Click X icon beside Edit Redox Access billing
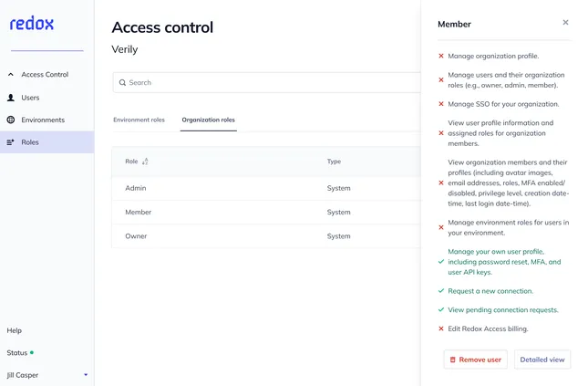Image resolution: width=588 pixels, height=386 pixels. 441,329
